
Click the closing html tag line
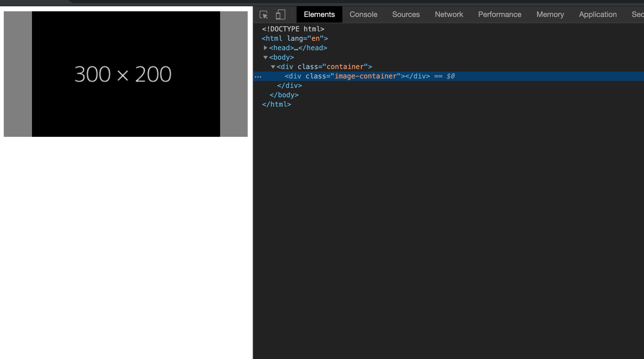pos(277,104)
